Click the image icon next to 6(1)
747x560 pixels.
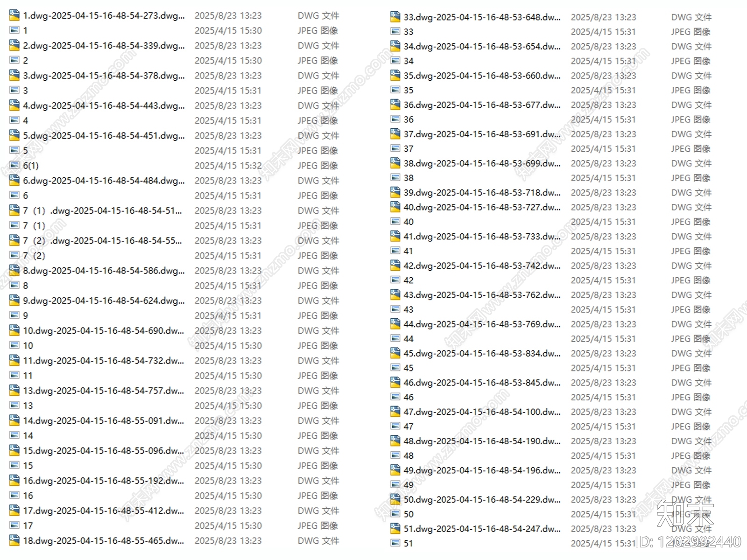pos(14,165)
